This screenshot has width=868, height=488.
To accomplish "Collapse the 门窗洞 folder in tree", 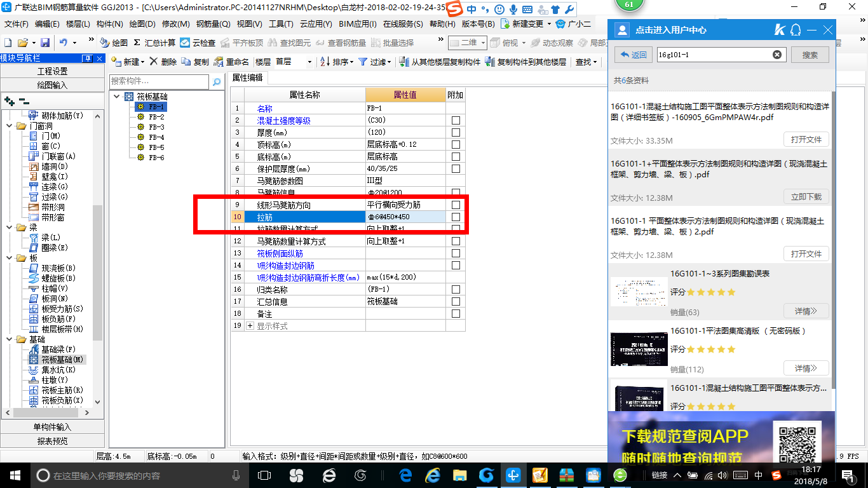I will pyautogui.click(x=9, y=126).
